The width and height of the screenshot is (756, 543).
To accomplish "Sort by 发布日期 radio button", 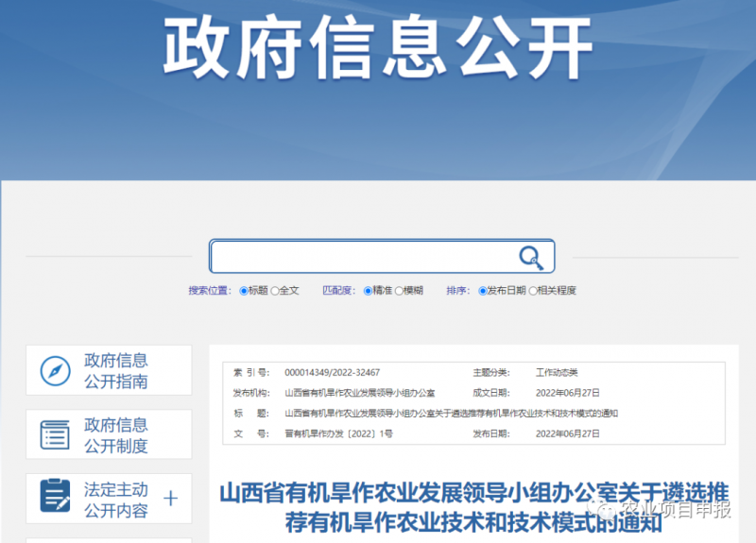I will [x=482, y=291].
